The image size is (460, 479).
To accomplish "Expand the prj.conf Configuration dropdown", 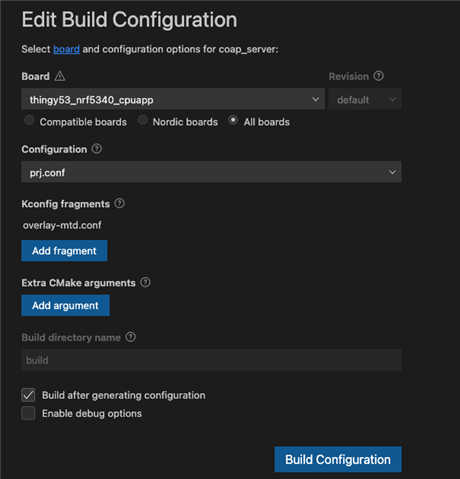I will (211, 172).
